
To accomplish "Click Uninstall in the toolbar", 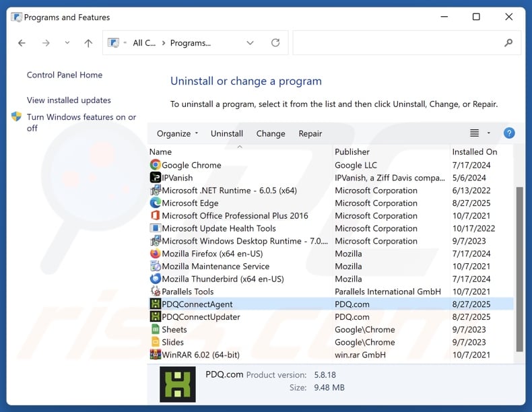I will pyautogui.click(x=227, y=133).
